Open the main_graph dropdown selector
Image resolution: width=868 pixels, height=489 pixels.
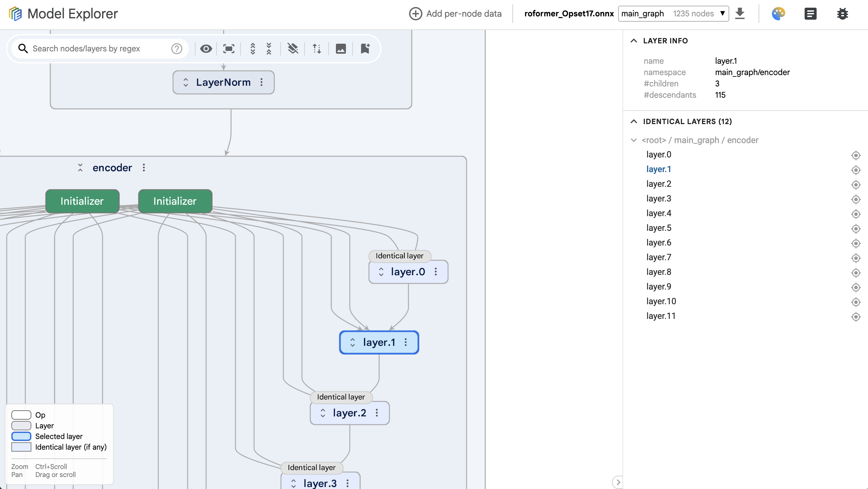[673, 13]
